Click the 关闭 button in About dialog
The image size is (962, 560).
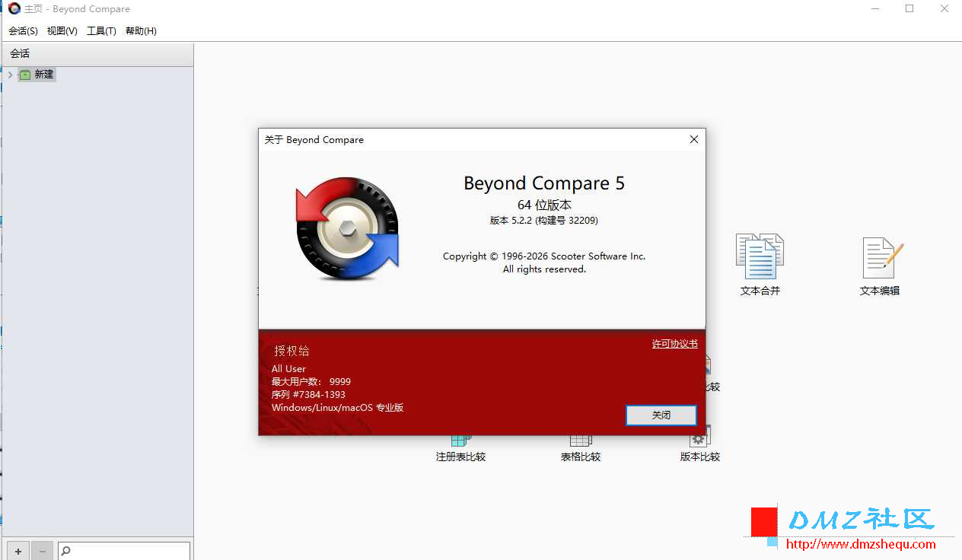[661, 415]
